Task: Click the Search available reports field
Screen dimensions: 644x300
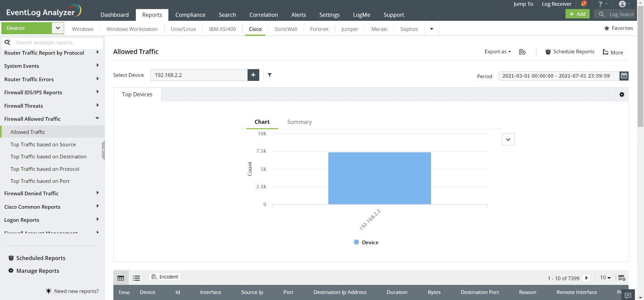Action: [x=53, y=42]
